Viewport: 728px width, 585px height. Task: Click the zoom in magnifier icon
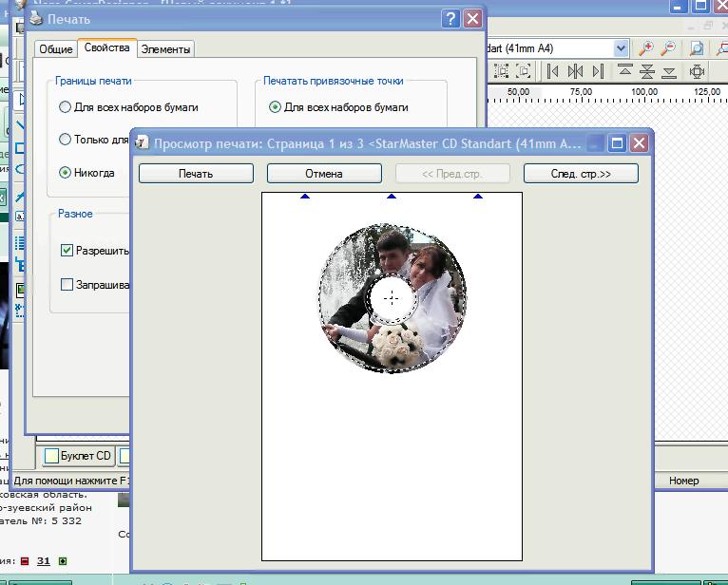coord(647,48)
